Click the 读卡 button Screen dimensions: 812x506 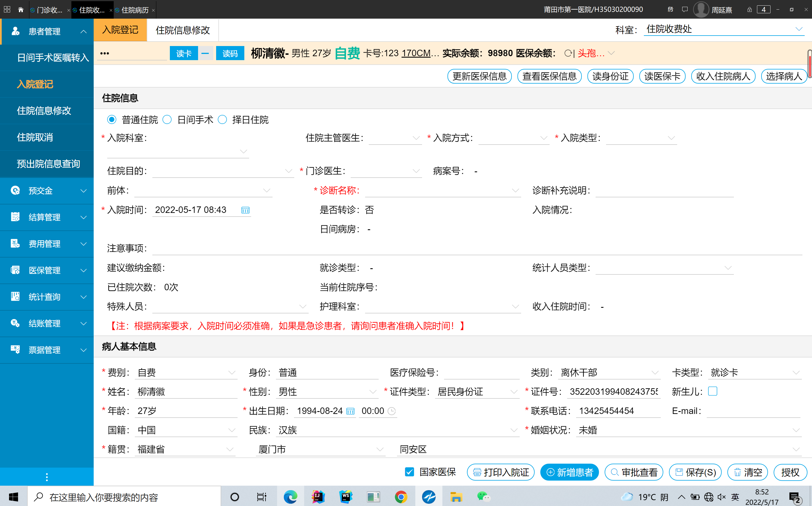[x=184, y=53]
